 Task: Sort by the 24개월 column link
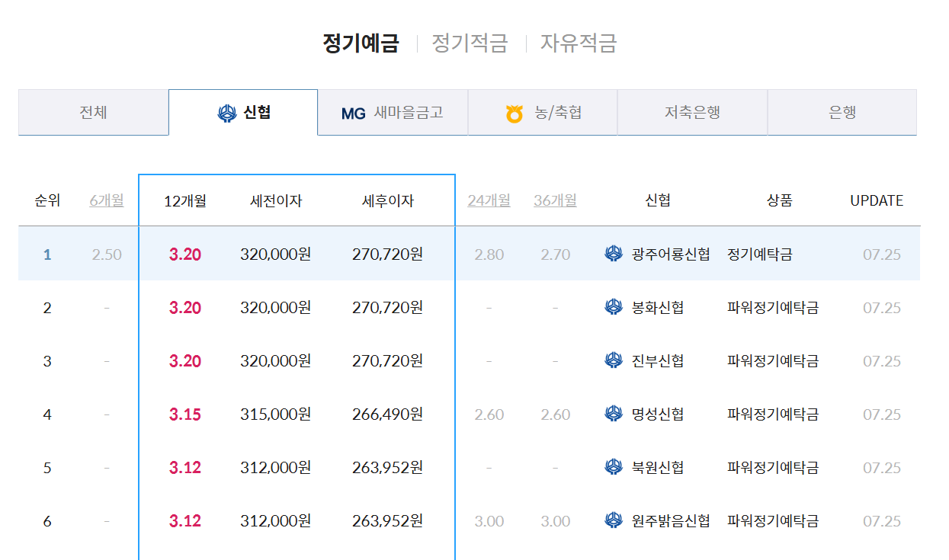pos(489,200)
